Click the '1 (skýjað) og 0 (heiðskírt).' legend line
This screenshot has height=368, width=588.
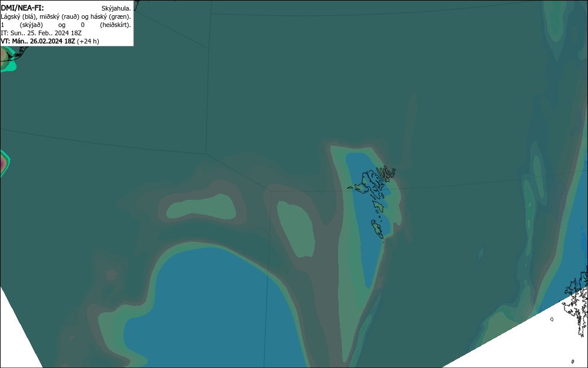(66, 25)
